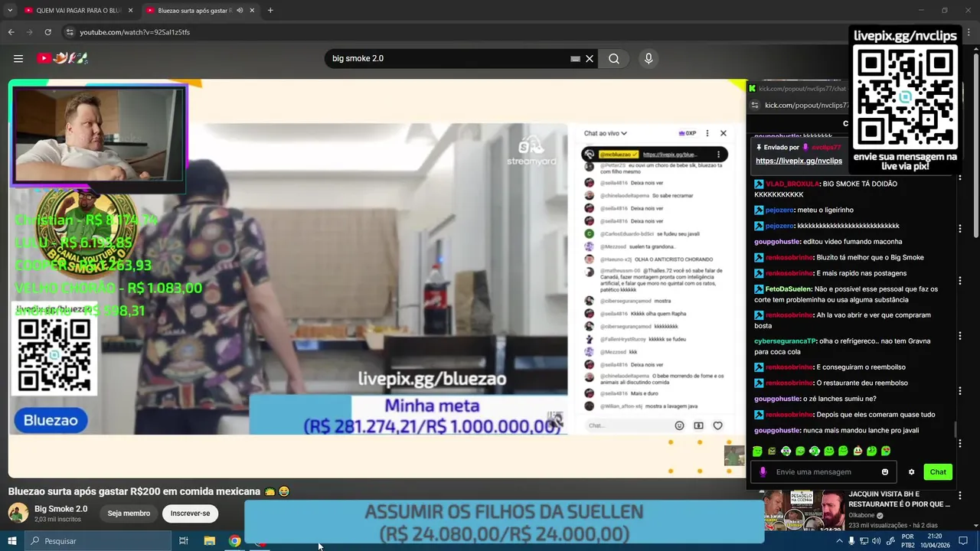
Task: Click the Super Chat money icon
Action: [698, 425]
